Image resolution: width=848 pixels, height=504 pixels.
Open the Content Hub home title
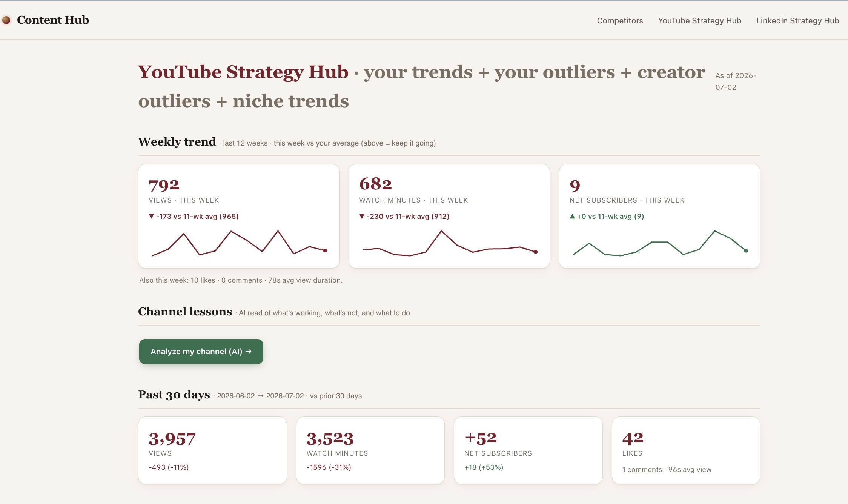coord(53,20)
